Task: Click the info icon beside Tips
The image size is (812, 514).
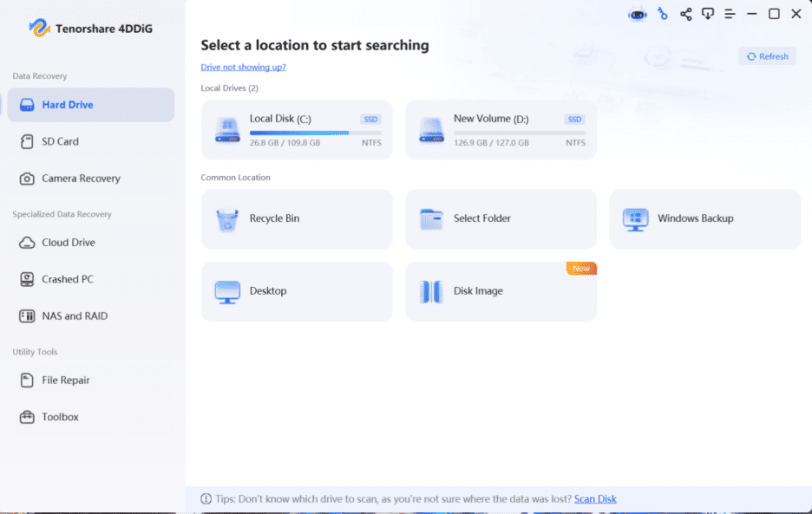Action: (x=206, y=499)
